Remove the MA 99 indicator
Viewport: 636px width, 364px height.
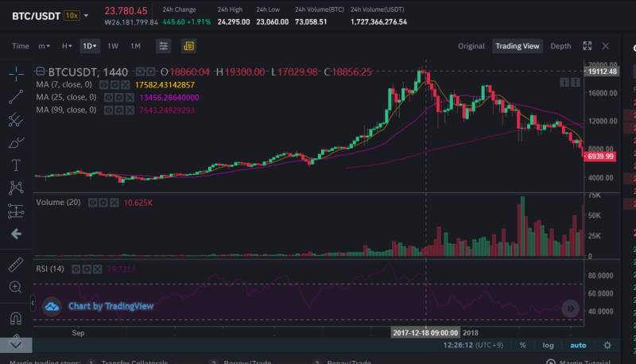[130, 110]
